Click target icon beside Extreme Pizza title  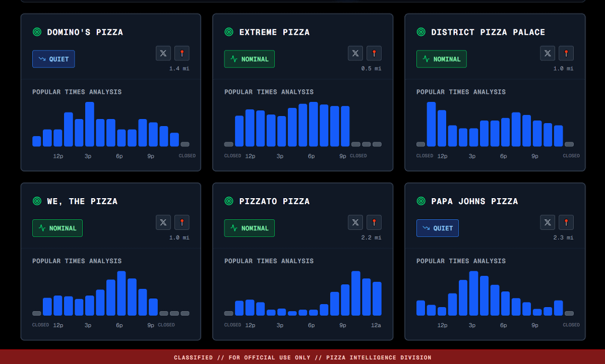229,32
